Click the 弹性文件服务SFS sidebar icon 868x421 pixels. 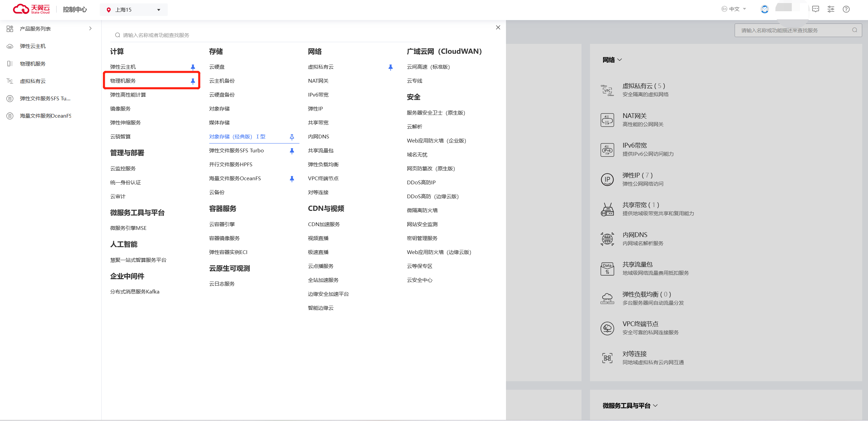click(10, 99)
